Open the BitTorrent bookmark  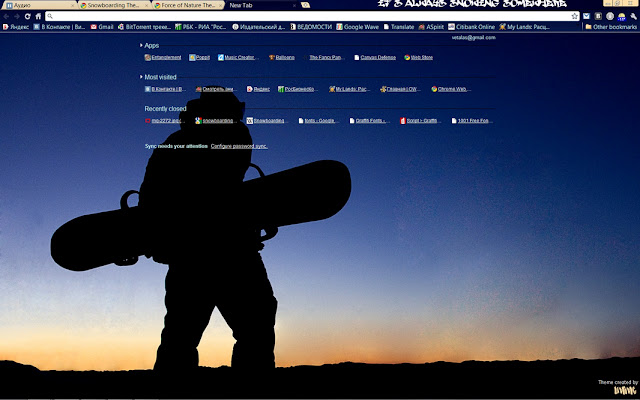(x=144, y=27)
